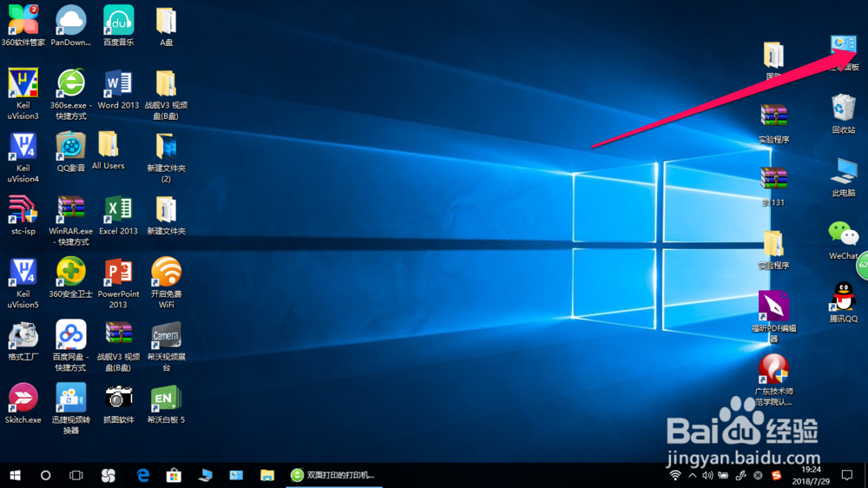
Task: Open Keil uVision4 shortcut
Action: 23,146
